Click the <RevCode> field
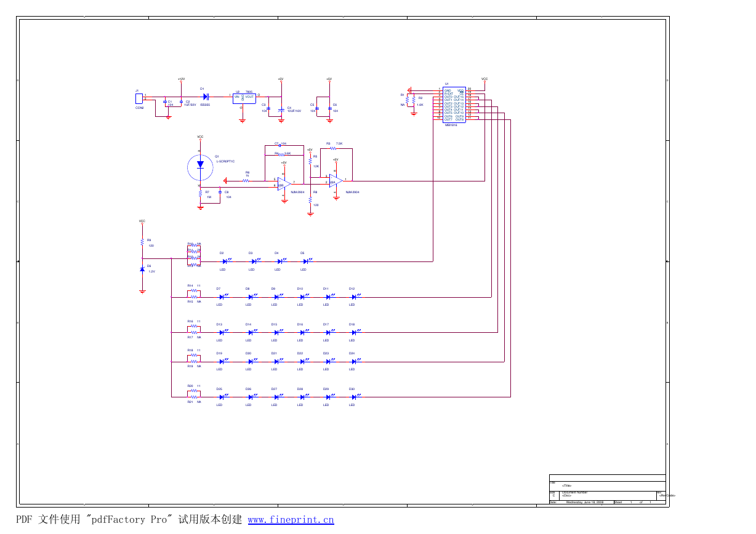Viewport: 756px width, 534px height. (x=667, y=495)
